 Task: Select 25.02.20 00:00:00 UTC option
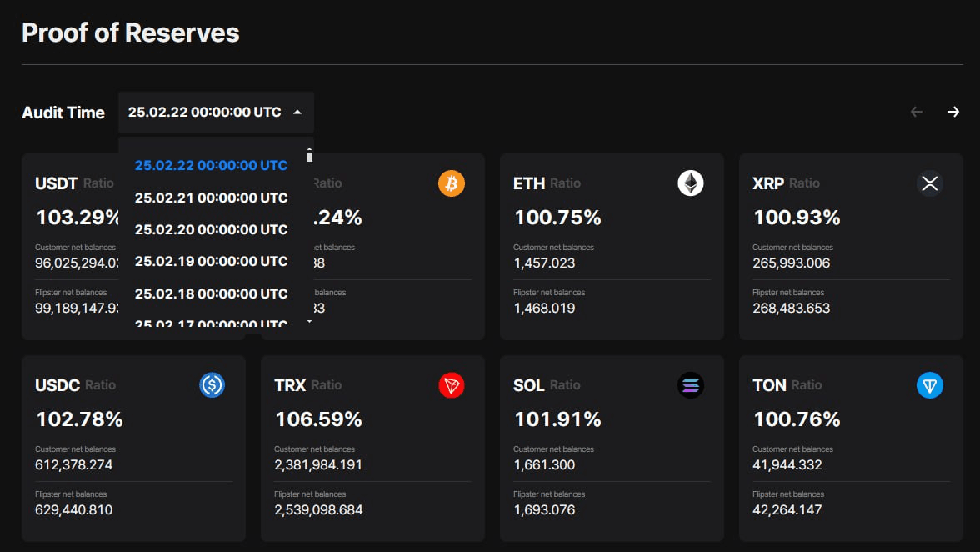[212, 230]
